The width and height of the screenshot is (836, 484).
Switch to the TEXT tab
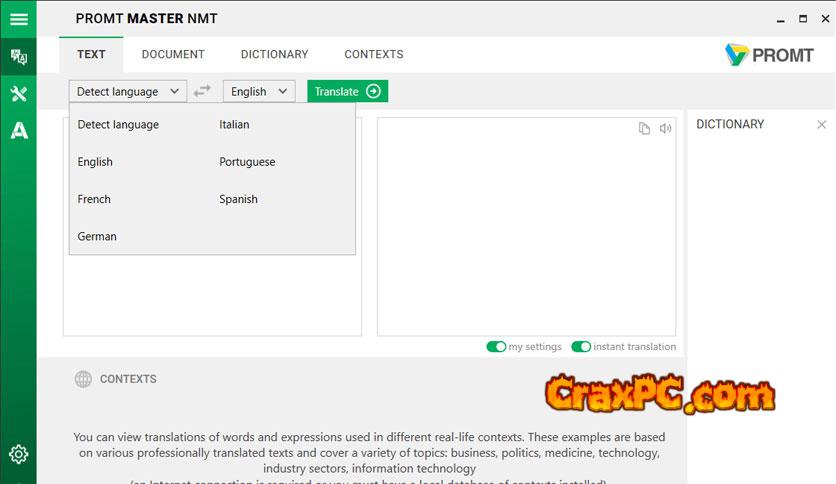pos(91,54)
